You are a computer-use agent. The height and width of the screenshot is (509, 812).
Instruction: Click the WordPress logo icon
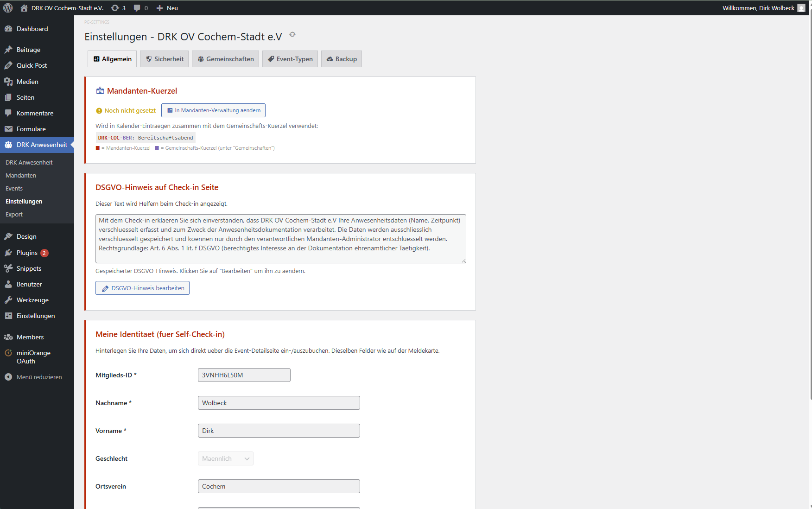[x=8, y=8]
